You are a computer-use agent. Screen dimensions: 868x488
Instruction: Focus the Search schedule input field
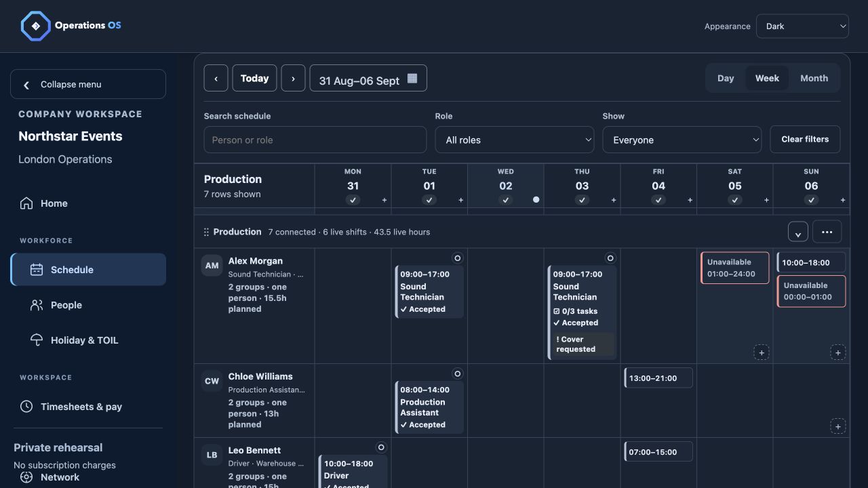[315, 140]
